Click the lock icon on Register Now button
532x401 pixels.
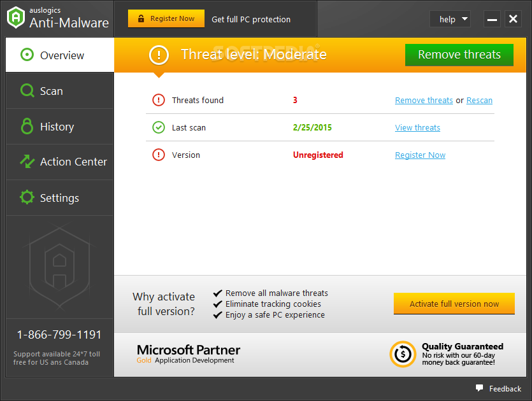[141, 18]
